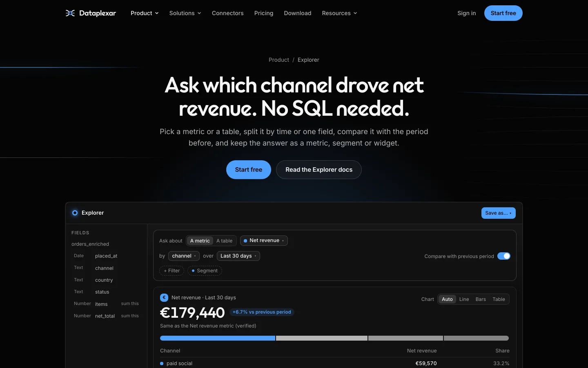
Task: Click the hero Start free button
Action: 249,170
